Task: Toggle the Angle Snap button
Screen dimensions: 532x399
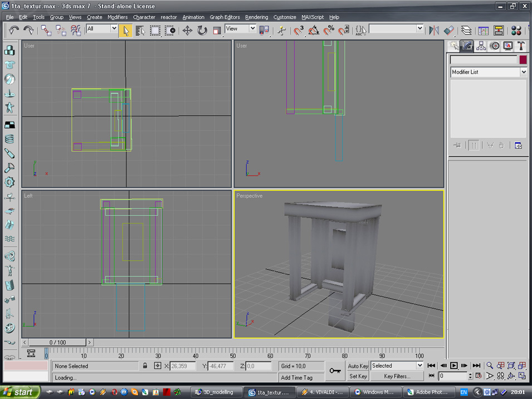Action: click(x=313, y=31)
